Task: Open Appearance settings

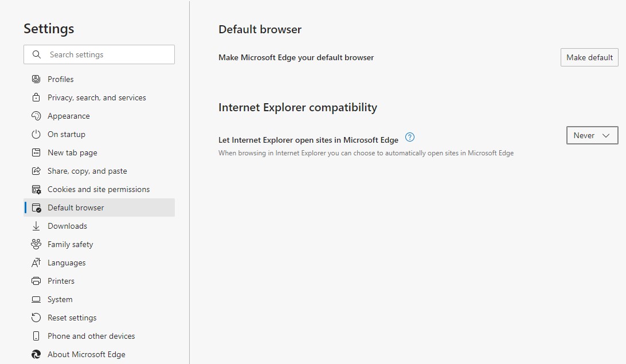Action: [x=99, y=116]
